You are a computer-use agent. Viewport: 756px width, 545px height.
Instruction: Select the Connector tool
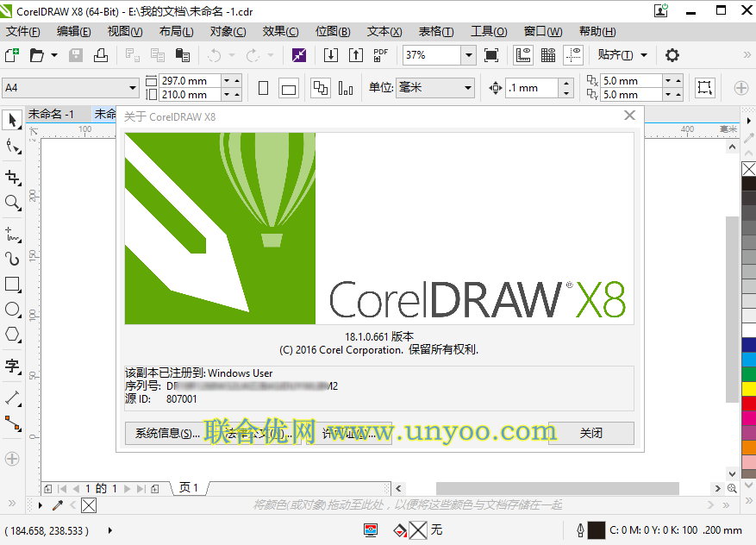(x=13, y=423)
